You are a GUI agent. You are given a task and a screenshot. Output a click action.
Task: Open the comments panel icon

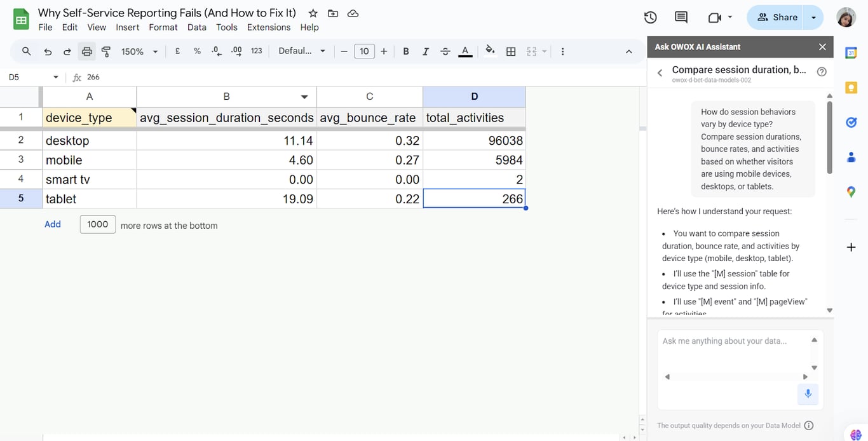681,18
